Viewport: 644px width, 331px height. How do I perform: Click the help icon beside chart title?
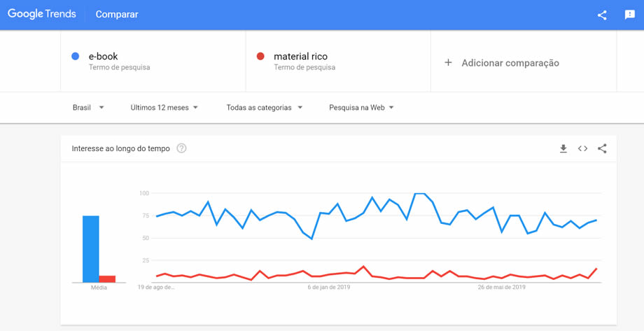tap(182, 148)
